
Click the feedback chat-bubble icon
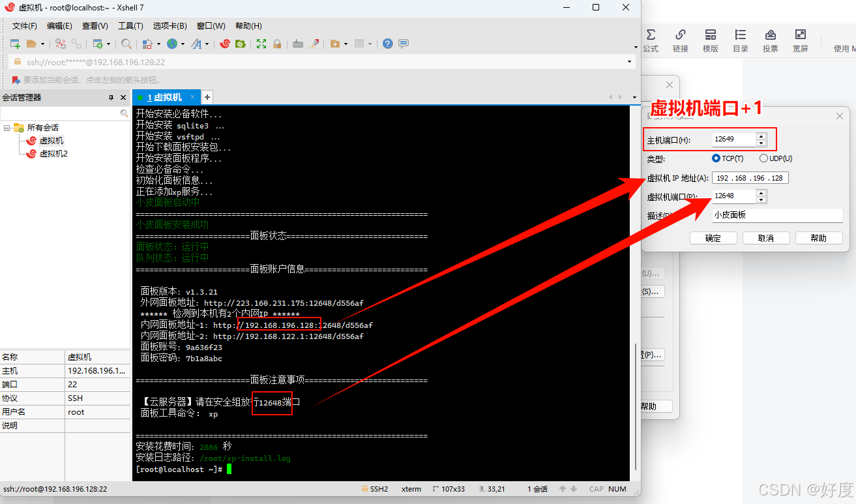tap(404, 44)
